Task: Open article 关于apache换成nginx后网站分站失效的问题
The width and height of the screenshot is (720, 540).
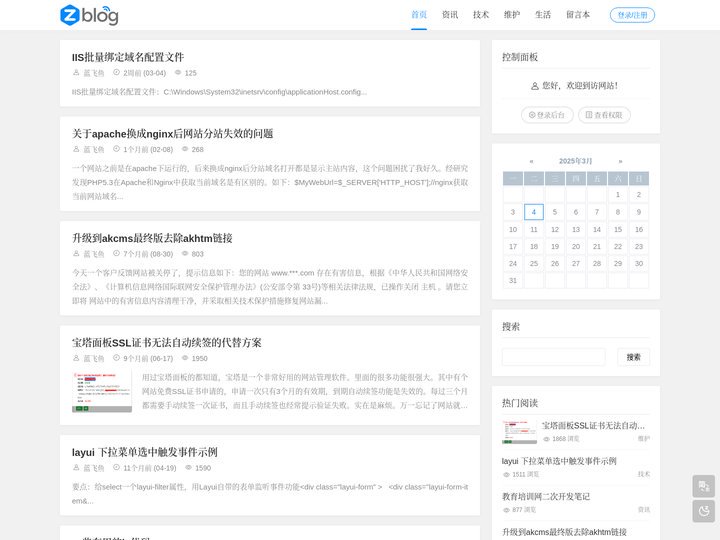Action: click(x=172, y=134)
